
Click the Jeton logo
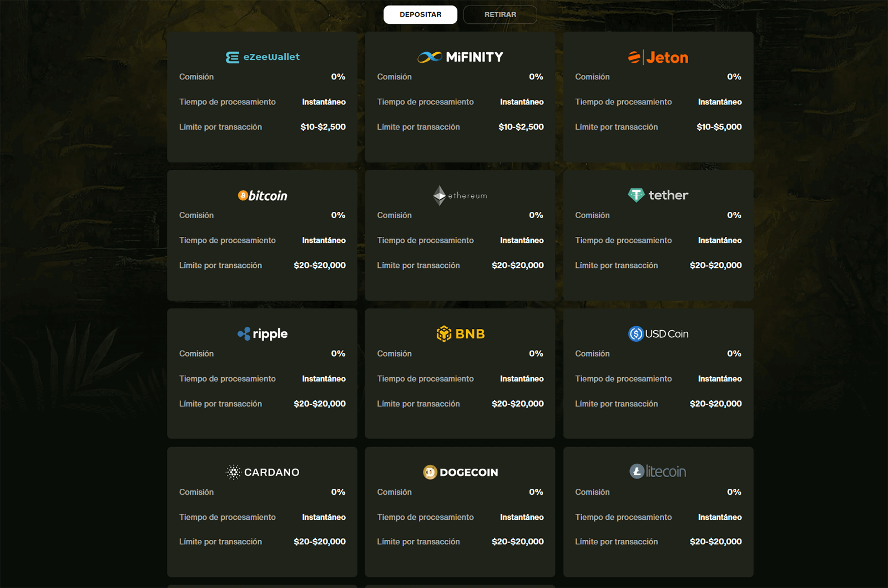(658, 57)
